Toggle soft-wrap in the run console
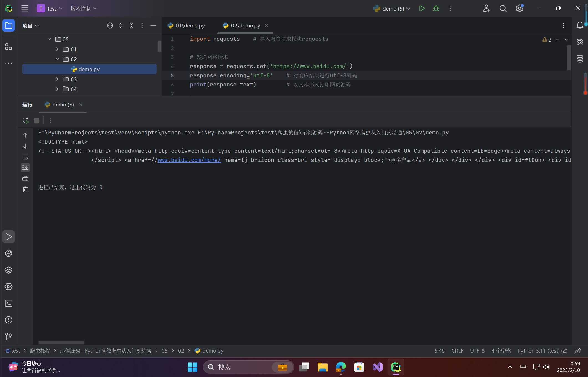Viewport: 588px width, 377px height. 25,157
